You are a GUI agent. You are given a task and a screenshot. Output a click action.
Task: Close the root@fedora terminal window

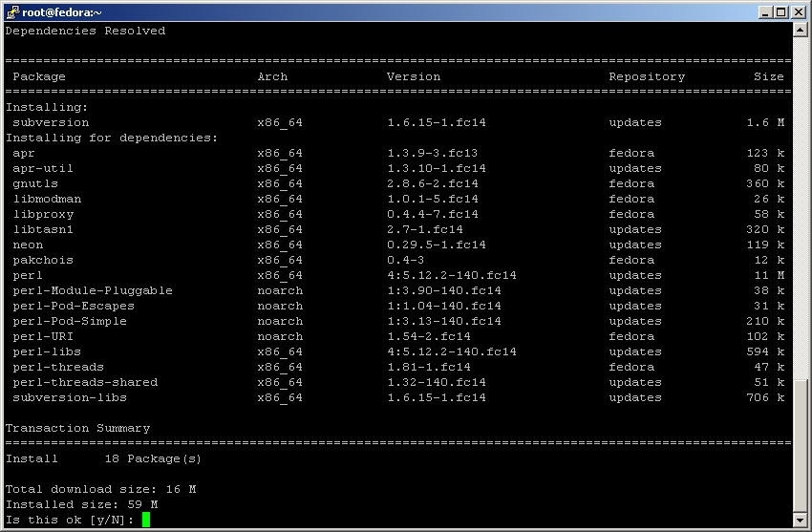pos(798,12)
